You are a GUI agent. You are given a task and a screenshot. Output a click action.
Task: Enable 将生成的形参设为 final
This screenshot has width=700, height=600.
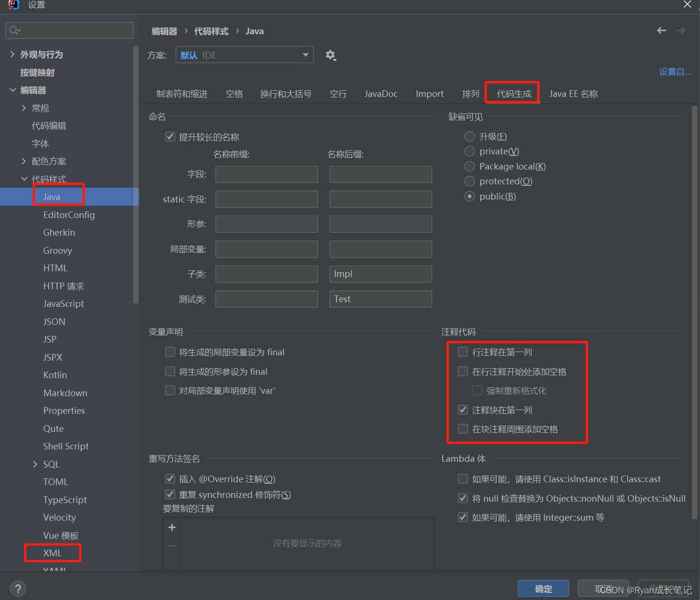(x=170, y=371)
